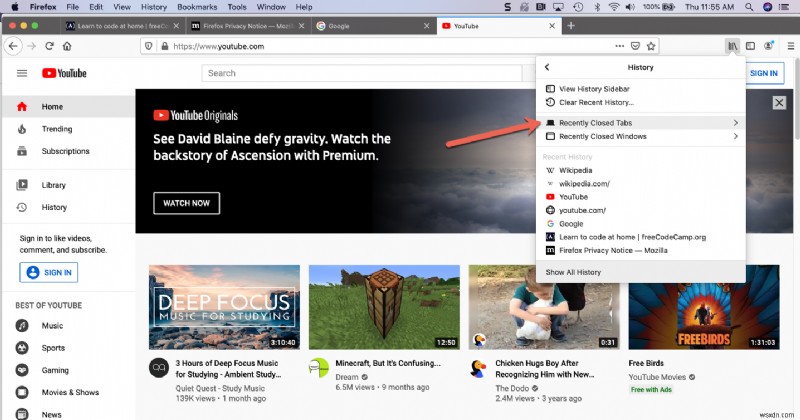Open Sports under Best of YouTube
The height and width of the screenshot is (420, 800).
click(x=69, y=348)
